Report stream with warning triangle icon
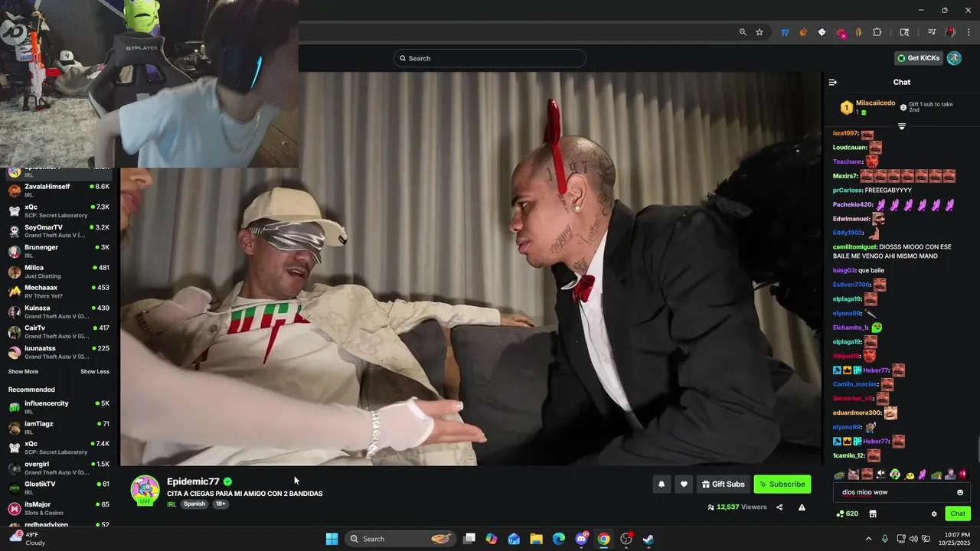Viewport: 980px width, 551px height. click(x=802, y=507)
